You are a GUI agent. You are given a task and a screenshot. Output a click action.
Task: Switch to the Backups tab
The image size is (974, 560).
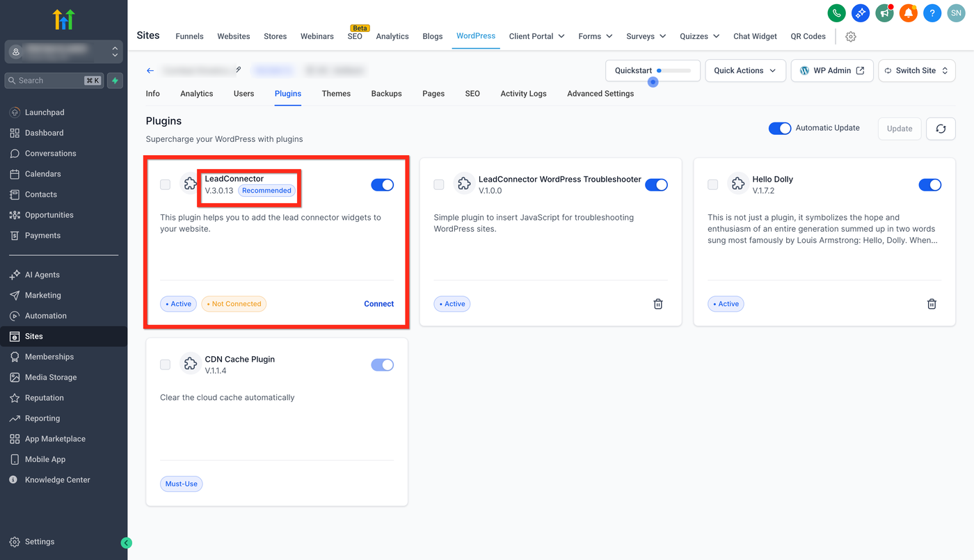click(386, 93)
